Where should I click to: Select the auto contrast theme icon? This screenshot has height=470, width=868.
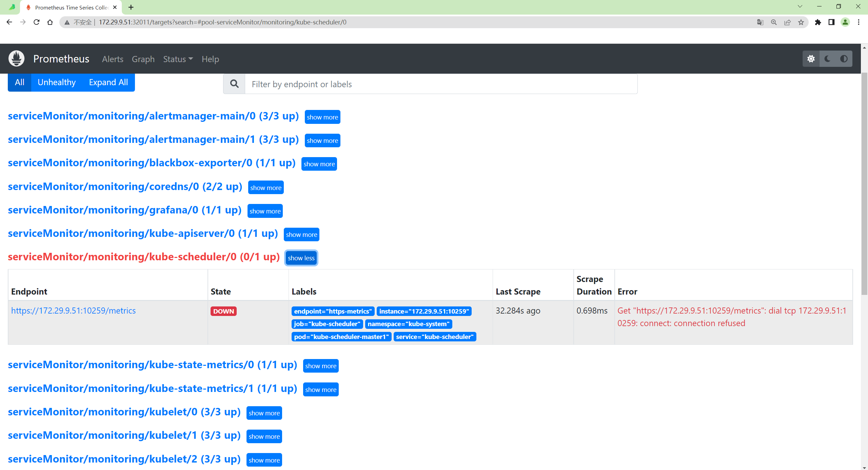pyautogui.click(x=844, y=59)
